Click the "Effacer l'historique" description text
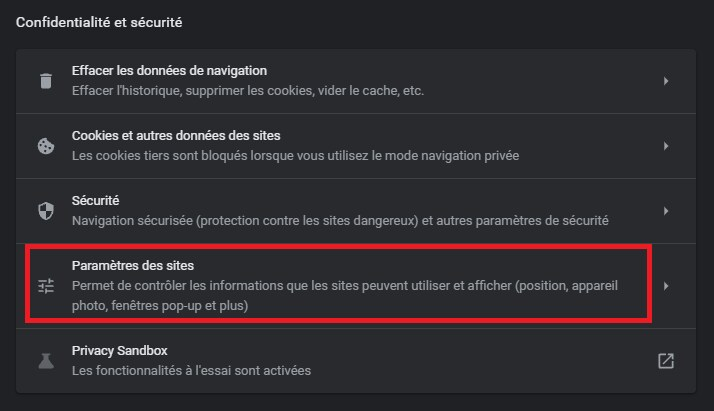The height and width of the screenshot is (411, 714). coord(248,91)
